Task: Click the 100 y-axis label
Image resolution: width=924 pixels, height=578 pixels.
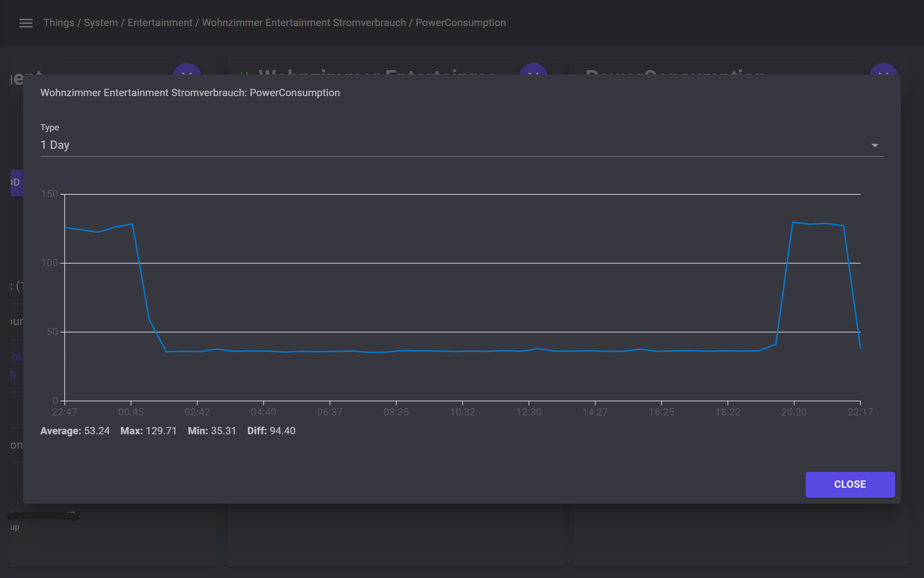Action: (x=50, y=263)
